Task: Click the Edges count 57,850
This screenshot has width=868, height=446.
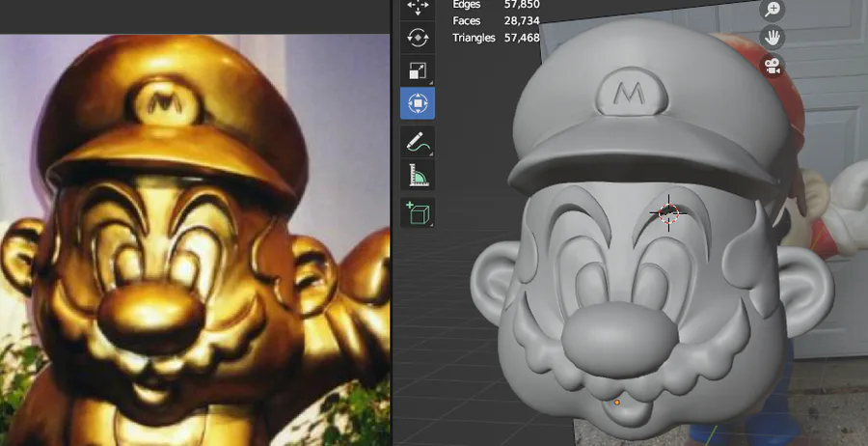Action: tap(522, 5)
